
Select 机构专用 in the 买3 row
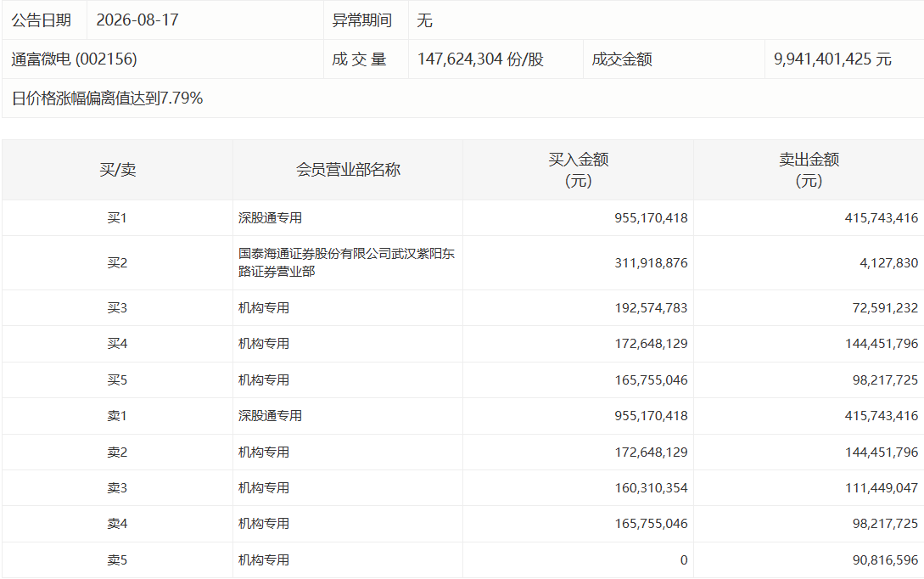(x=263, y=308)
